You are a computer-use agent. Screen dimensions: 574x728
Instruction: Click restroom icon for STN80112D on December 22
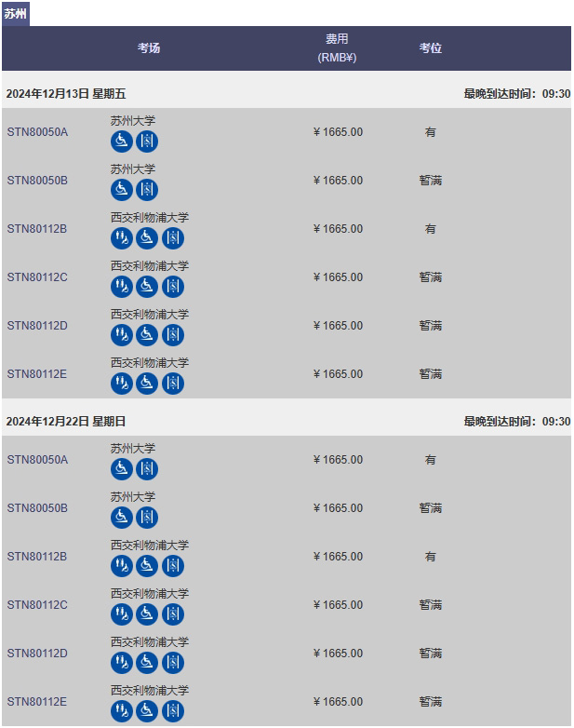(x=122, y=663)
